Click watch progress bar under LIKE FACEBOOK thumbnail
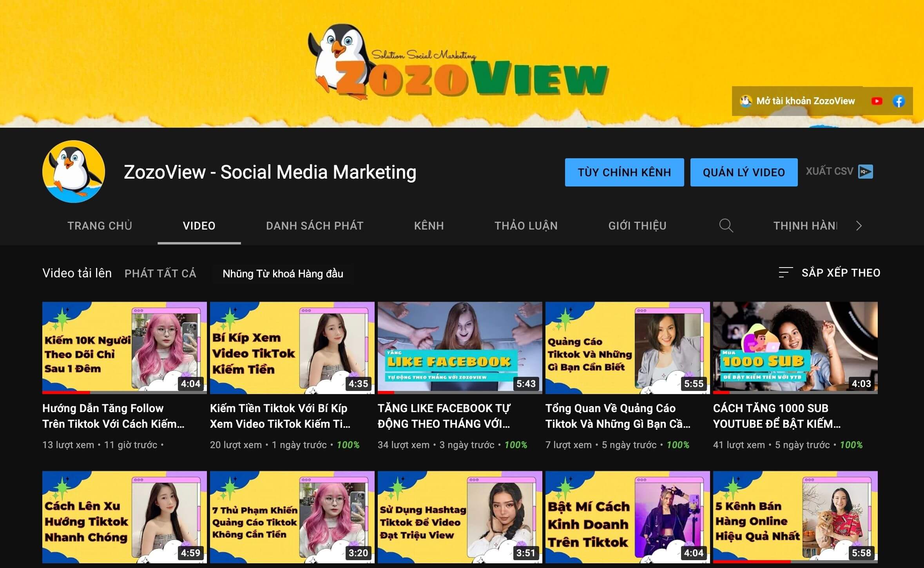This screenshot has height=568, width=924. 460,393
